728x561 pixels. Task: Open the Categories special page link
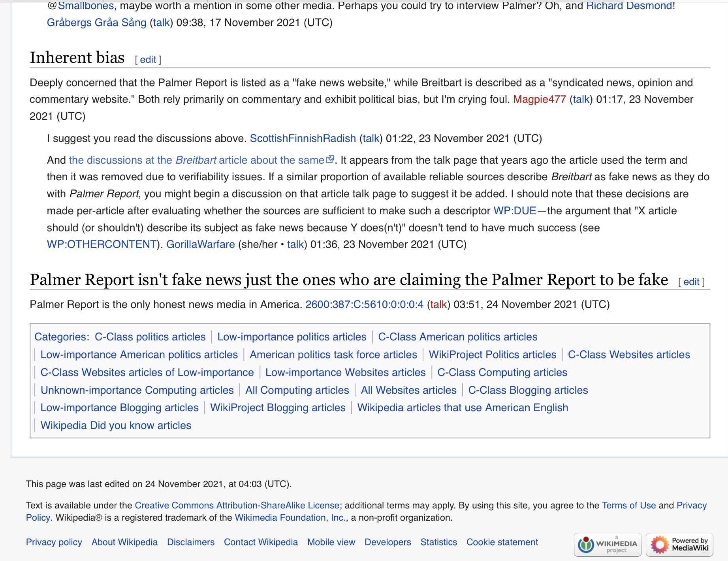tap(60, 337)
